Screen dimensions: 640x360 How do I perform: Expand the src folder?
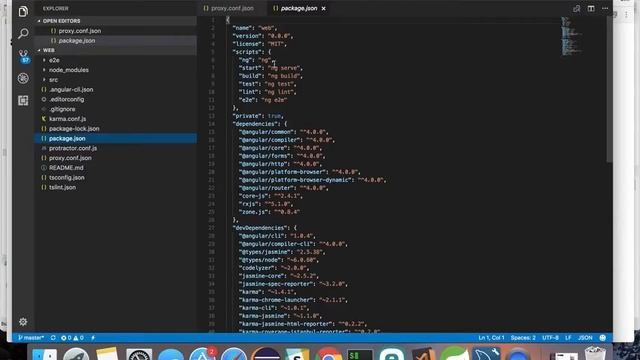point(116,80)
